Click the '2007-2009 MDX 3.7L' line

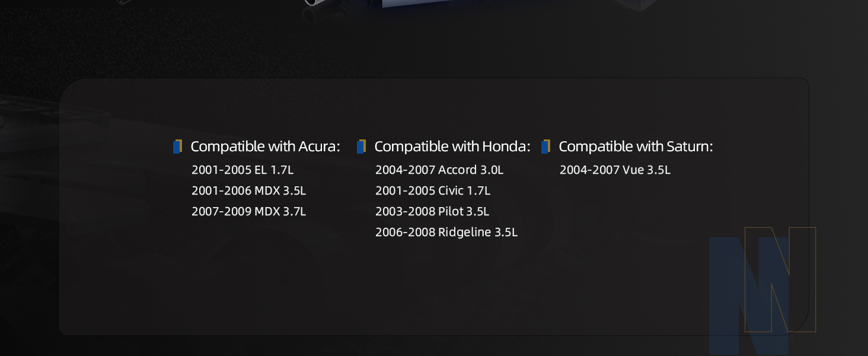point(248,212)
